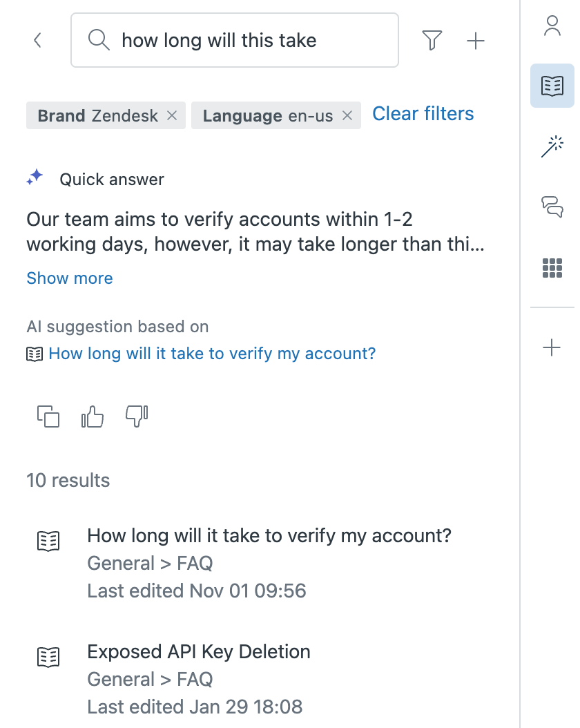Open the AI suggestion source article link
This screenshot has height=728, width=580.
click(x=212, y=354)
